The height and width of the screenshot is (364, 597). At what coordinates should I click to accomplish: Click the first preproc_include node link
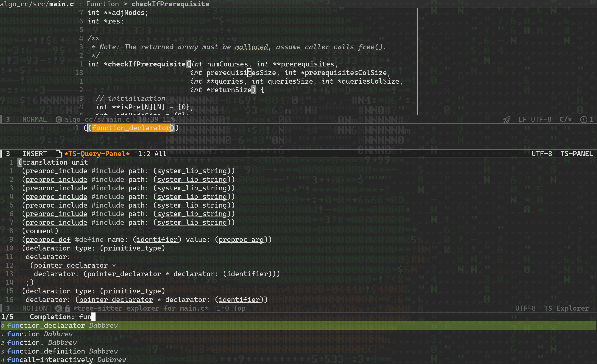tap(56, 171)
